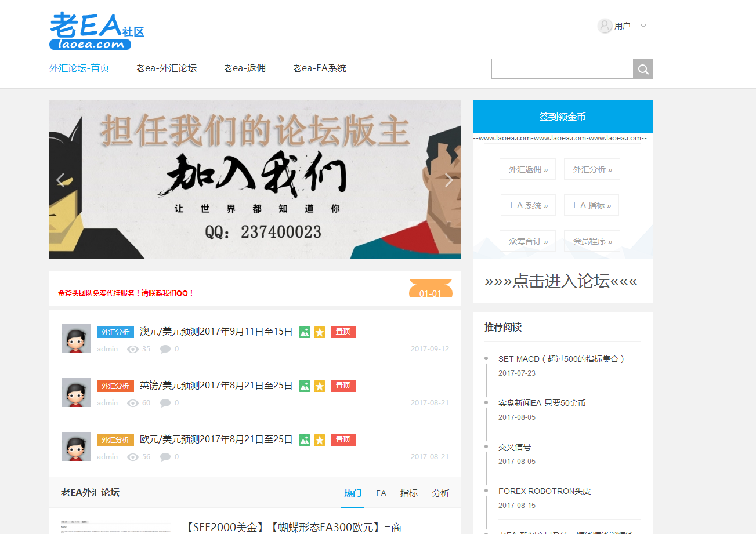
Task: Switch to the 分析 tab
Action: click(x=441, y=493)
